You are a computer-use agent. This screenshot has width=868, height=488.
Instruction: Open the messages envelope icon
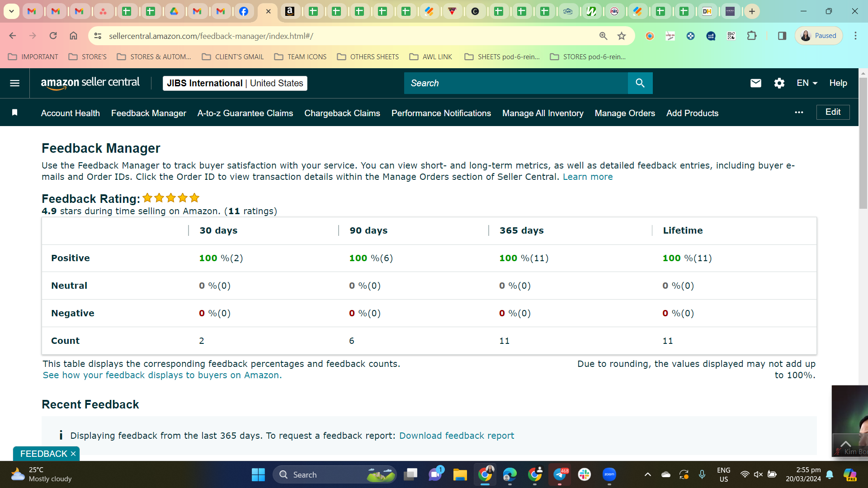(x=755, y=83)
